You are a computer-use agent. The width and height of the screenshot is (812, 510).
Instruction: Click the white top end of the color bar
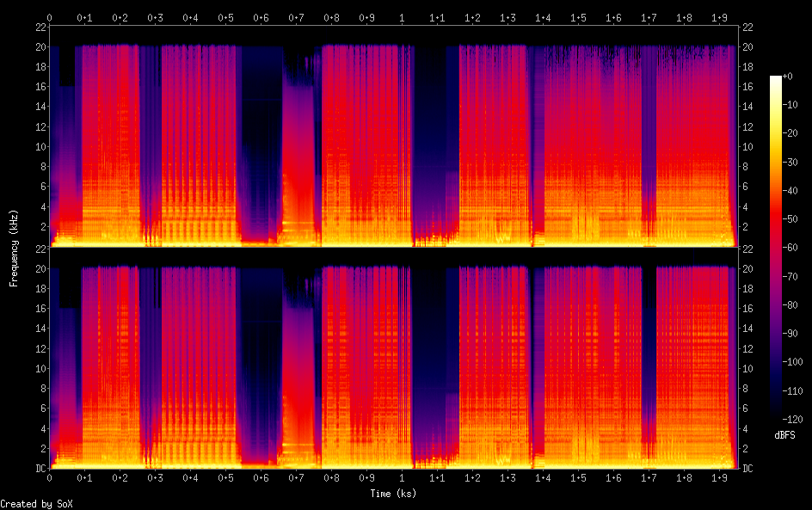[776, 80]
